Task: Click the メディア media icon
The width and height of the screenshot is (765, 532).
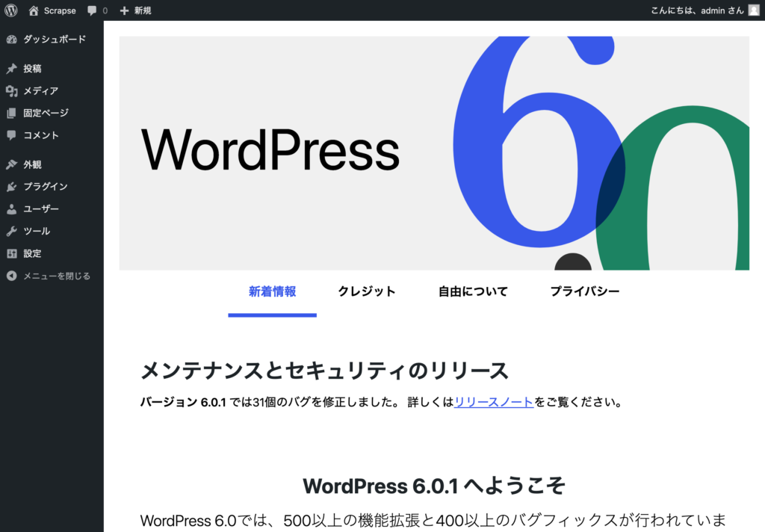Action: pyautogui.click(x=12, y=91)
